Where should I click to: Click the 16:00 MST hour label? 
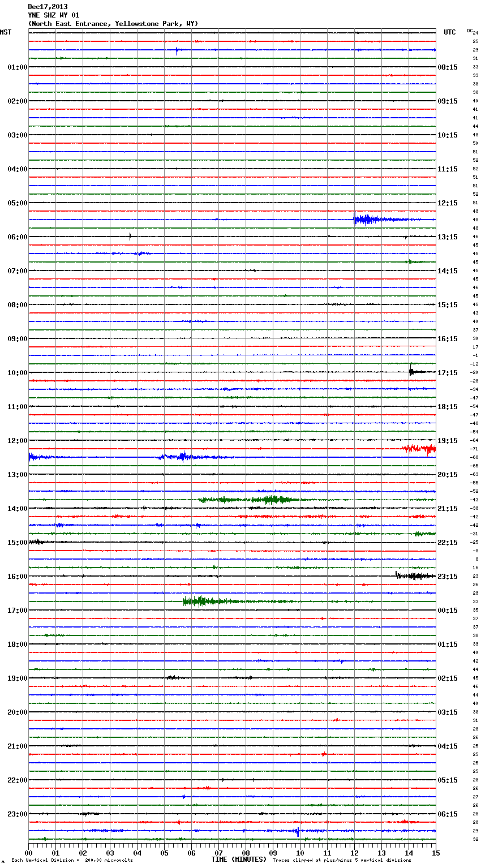click(x=17, y=577)
